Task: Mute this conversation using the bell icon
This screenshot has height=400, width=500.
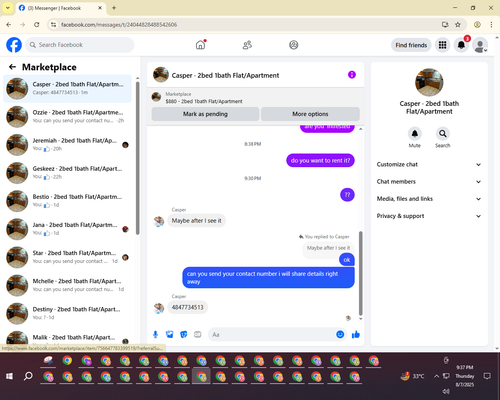Action: (415, 134)
